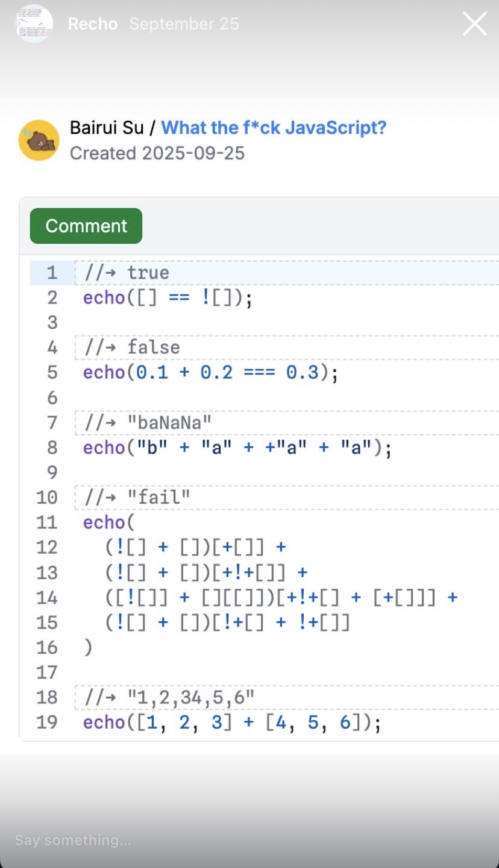
Task: Click line number 19 in the gutter
Action: click(48, 722)
